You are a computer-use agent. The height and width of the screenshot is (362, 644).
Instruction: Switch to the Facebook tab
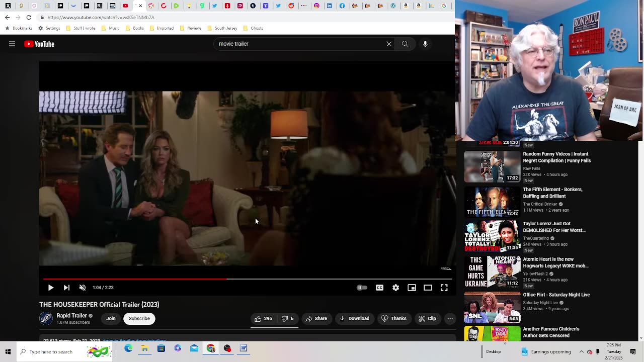coord(342,6)
